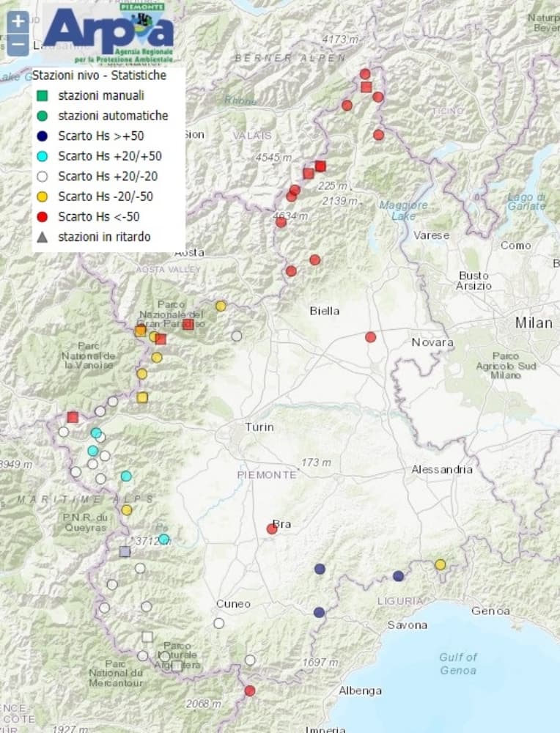
Task: Click the grey triangle stazioni in ritardo symbol
Action: pos(43,237)
